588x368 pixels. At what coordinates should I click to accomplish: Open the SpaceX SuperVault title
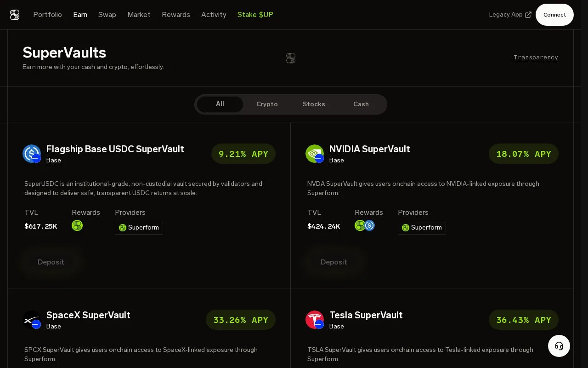coord(88,315)
